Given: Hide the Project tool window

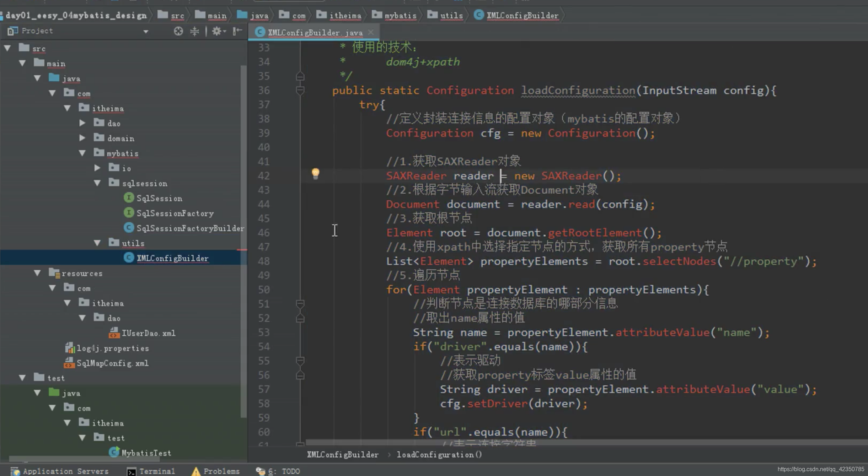Looking at the screenshot, I should (237, 31).
